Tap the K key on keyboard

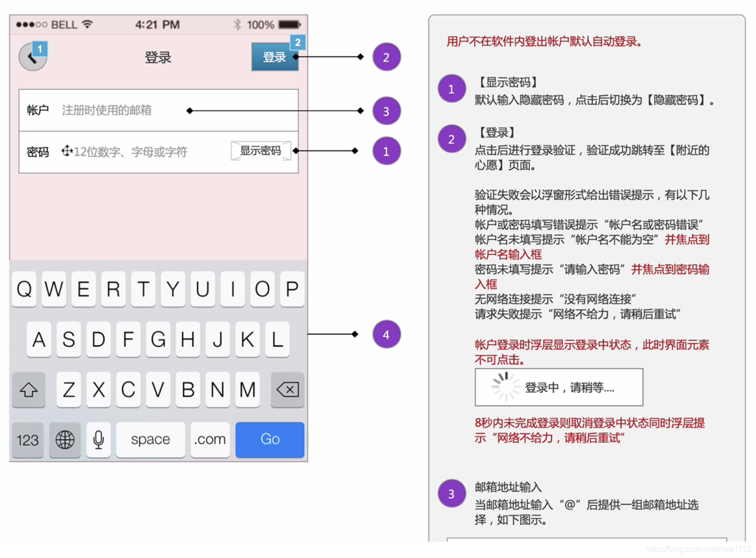(247, 340)
